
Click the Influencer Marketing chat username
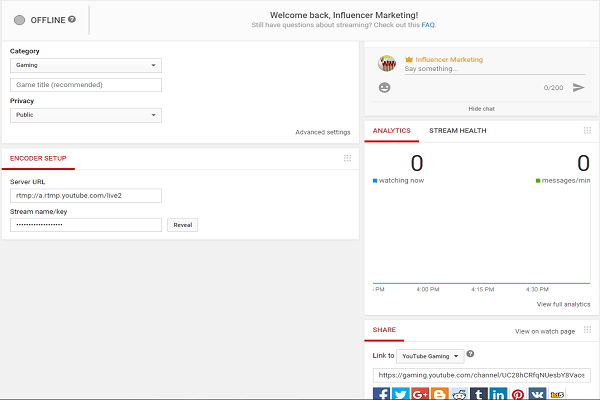pos(449,59)
